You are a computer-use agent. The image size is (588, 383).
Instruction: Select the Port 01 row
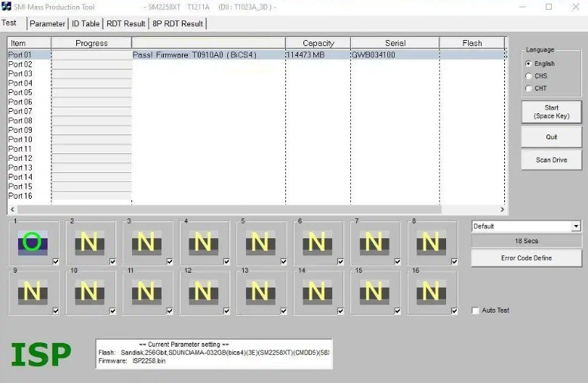(x=257, y=54)
